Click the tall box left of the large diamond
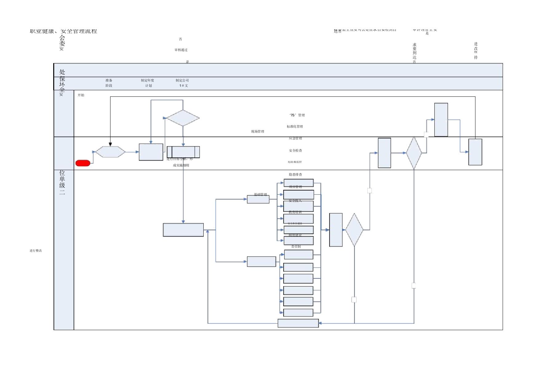This screenshot has height=392, width=555. pos(336,230)
